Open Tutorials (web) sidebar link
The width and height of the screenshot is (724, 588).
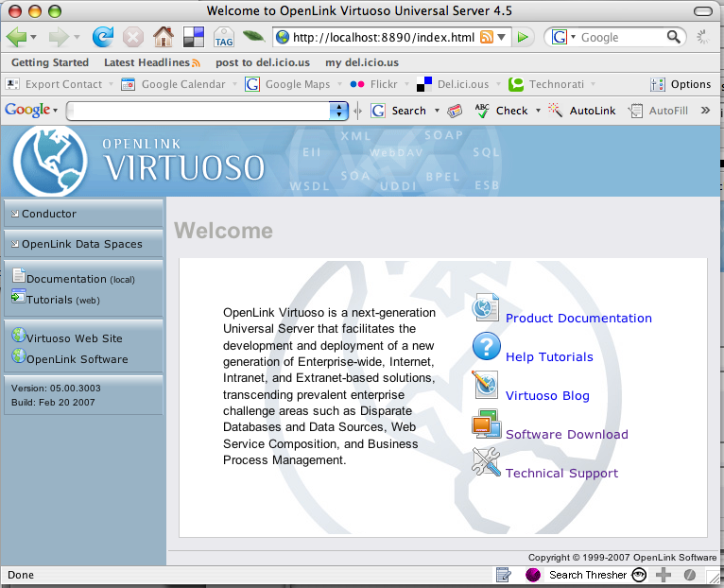coord(56,299)
